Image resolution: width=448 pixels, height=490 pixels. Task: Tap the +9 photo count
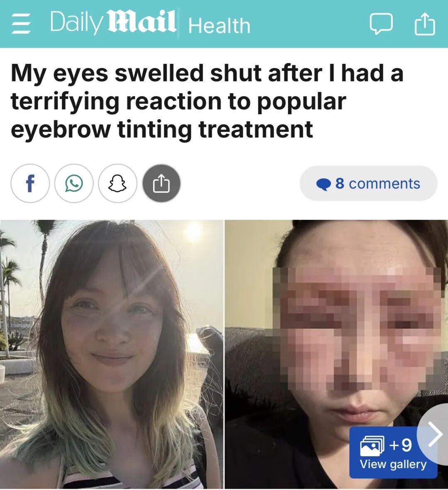[x=401, y=445]
